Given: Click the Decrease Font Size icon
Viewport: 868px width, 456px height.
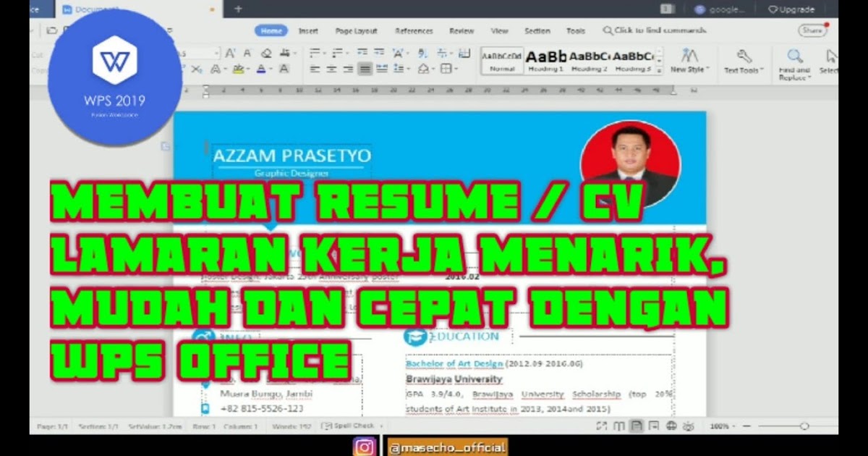Looking at the screenshot, I should (x=247, y=54).
